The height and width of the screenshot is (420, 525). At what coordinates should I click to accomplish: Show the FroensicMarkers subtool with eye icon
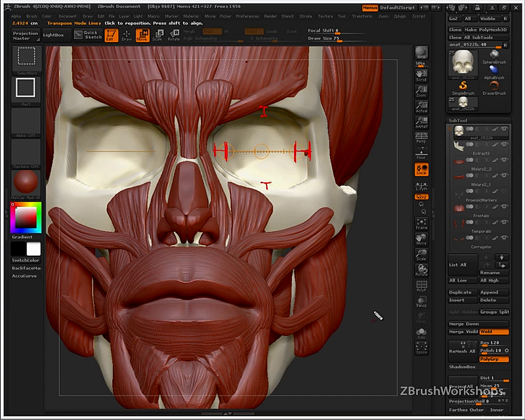coord(504,191)
